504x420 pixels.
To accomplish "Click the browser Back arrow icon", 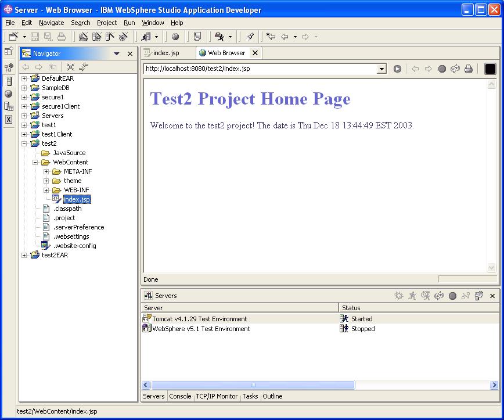I will [x=415, y=69].
